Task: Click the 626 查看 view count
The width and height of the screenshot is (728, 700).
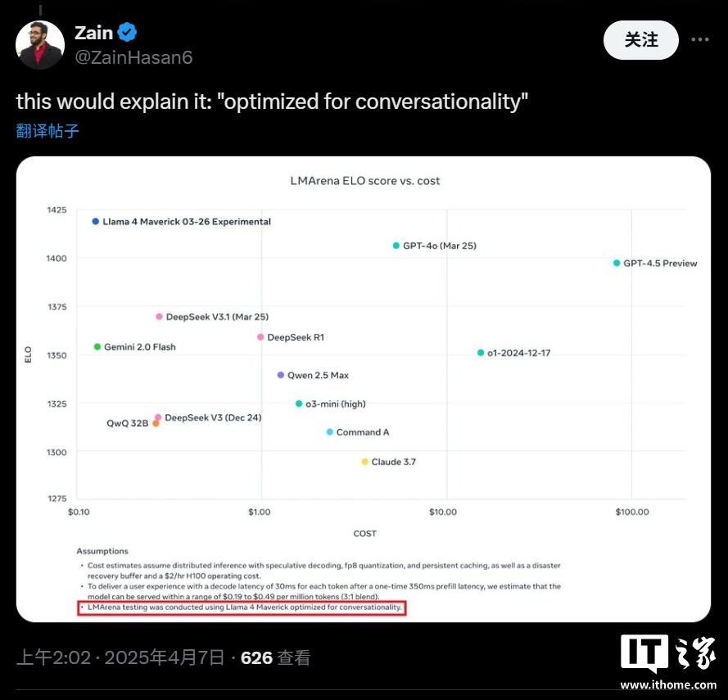Action: pyautogui.click(x=275, y=657)
